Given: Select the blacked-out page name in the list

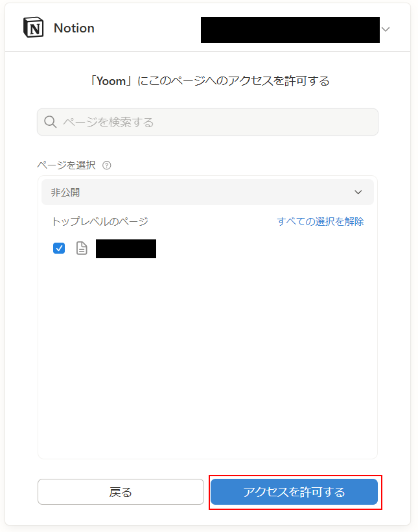Looking at the screenshot, I should (x=126, y=248).
